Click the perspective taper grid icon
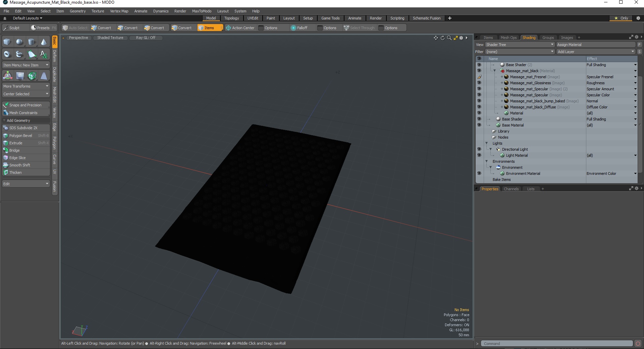This screenshot has height=349, width=644. [x=44, y=76]
